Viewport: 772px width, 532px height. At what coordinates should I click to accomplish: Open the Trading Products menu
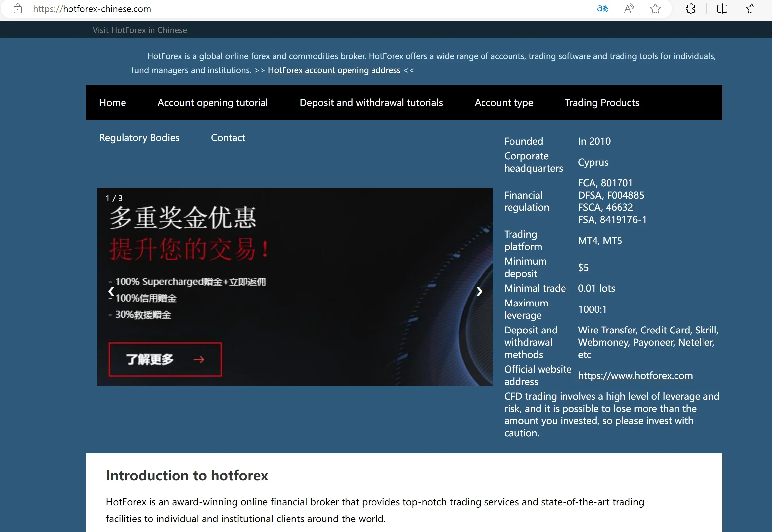602,103
